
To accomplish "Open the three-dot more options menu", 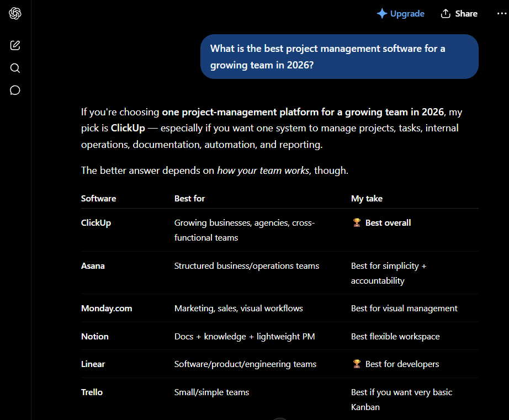I will [501, 14].
